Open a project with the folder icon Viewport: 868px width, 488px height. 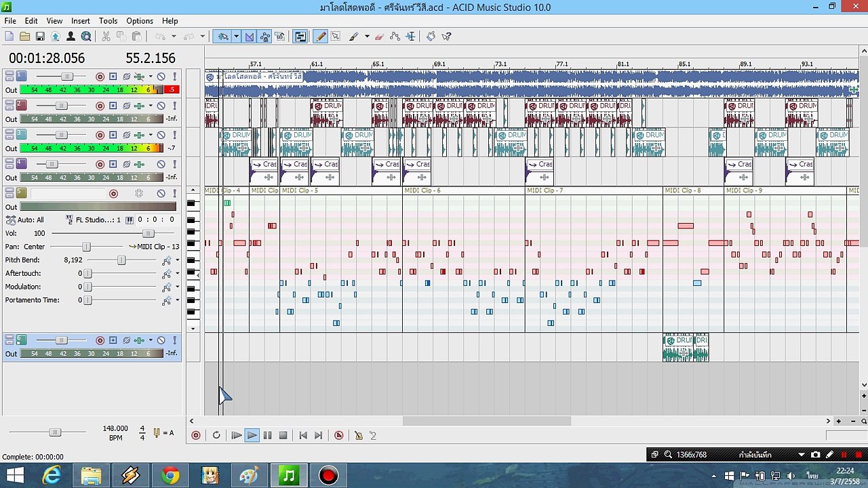point(24,37)
